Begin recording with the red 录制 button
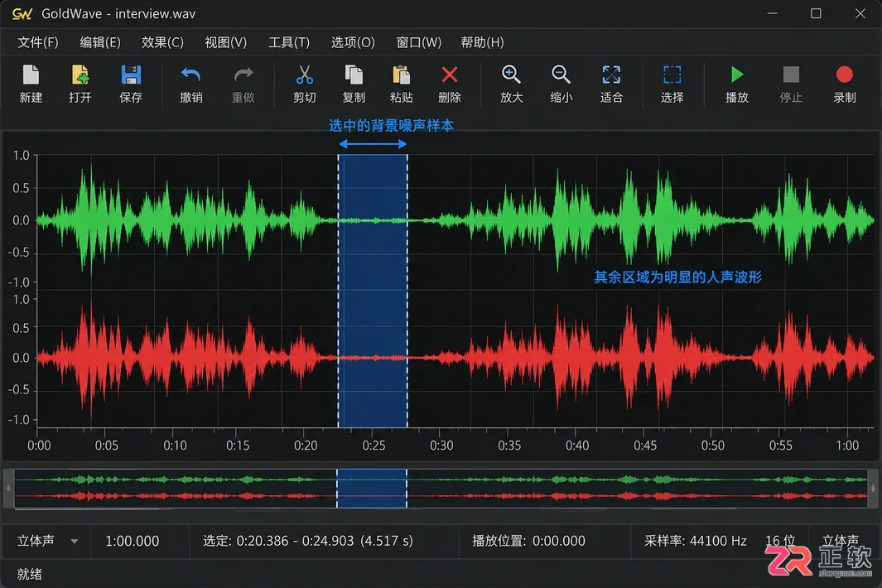This screenshot has height=588, width=882. point(844,75)
